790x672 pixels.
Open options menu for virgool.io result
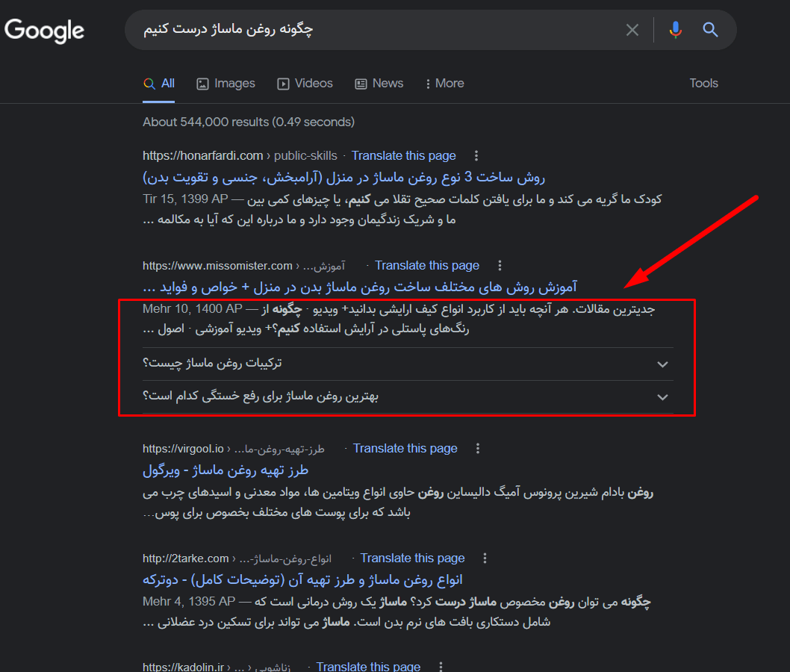point(478,449)
